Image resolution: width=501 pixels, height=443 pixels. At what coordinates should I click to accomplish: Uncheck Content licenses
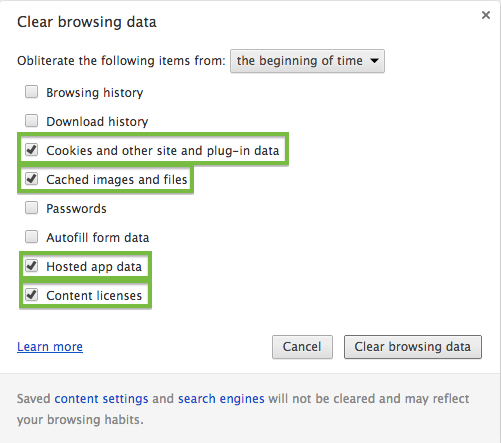click(x=32, y=295)
